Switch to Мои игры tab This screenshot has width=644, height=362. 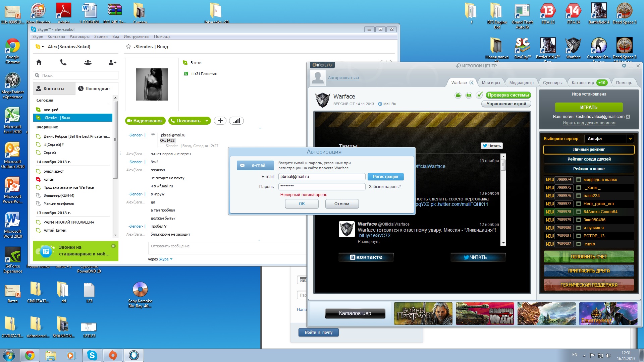pyautogui.click(x=491, y=83)
